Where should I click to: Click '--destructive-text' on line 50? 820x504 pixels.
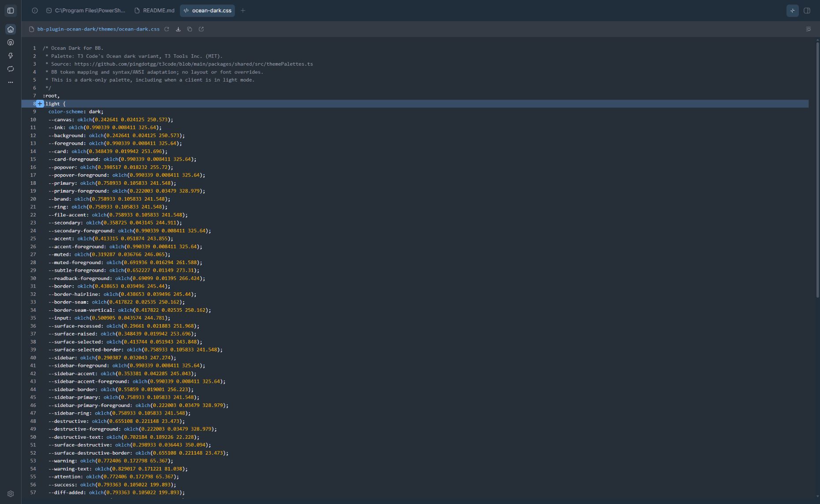coord(76,437)
